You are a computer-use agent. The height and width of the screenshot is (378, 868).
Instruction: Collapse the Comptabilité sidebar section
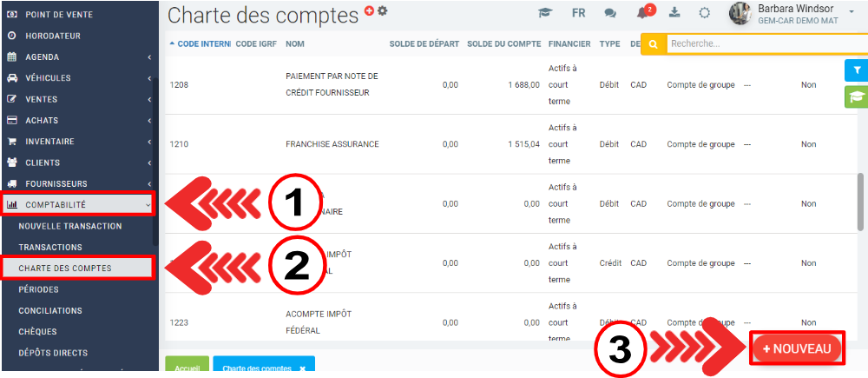(x=78, y=205)
